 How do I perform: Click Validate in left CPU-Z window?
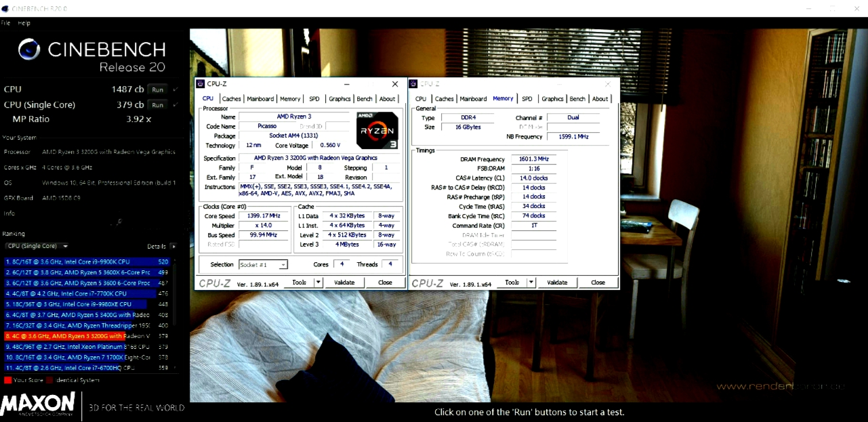click(344, 282)
